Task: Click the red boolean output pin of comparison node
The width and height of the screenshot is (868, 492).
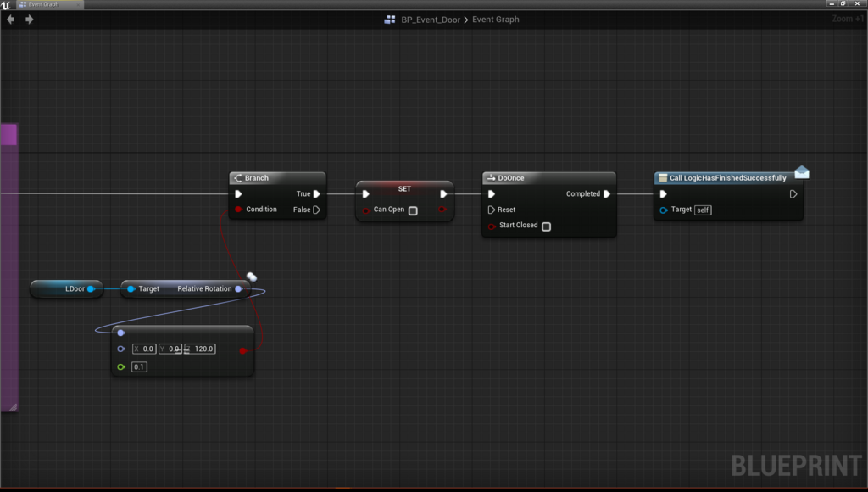Action: [x=242, y=350]
